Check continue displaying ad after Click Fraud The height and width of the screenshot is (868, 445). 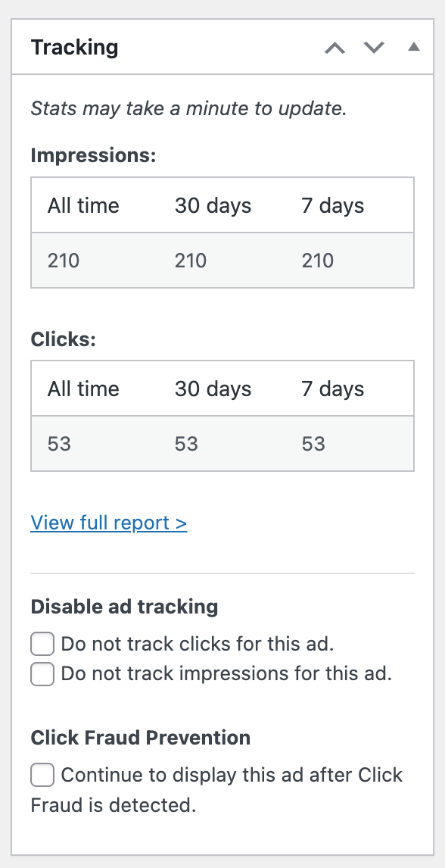[42, 775]
